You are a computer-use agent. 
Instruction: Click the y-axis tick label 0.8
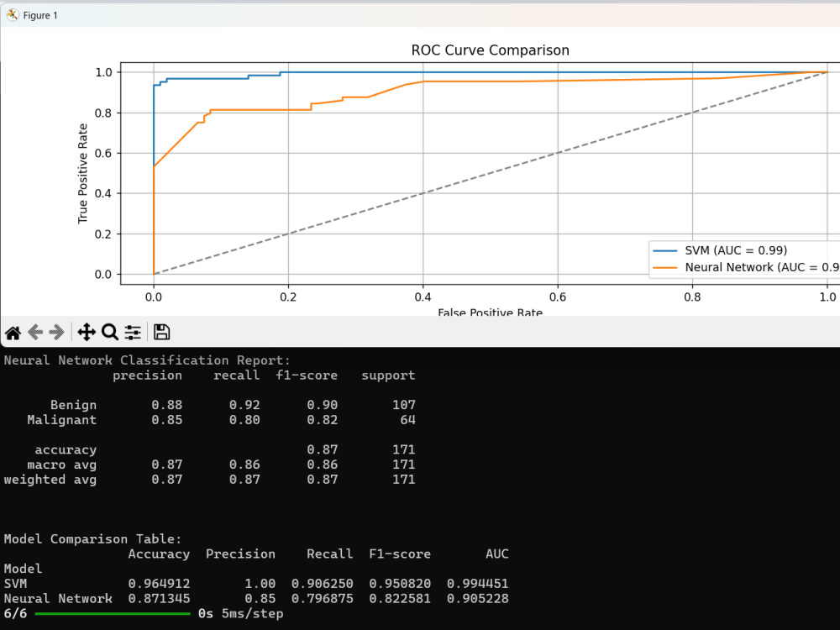(103, 113)
